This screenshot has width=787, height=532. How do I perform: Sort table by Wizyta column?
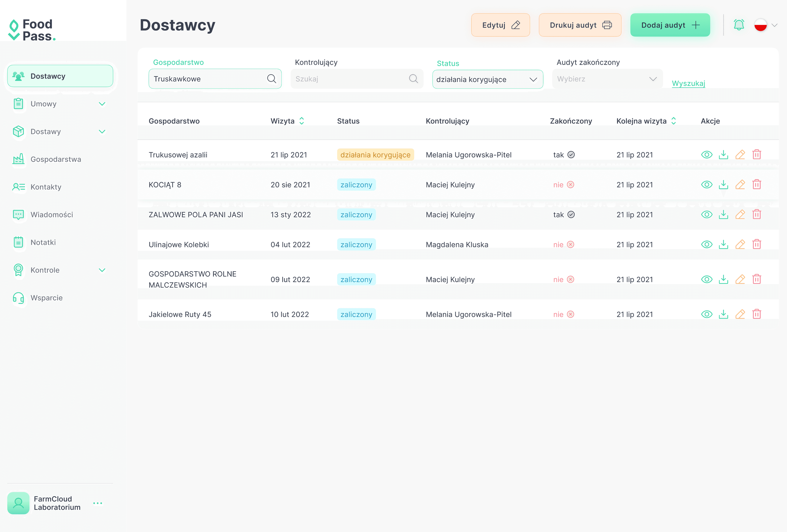point(301,121)
